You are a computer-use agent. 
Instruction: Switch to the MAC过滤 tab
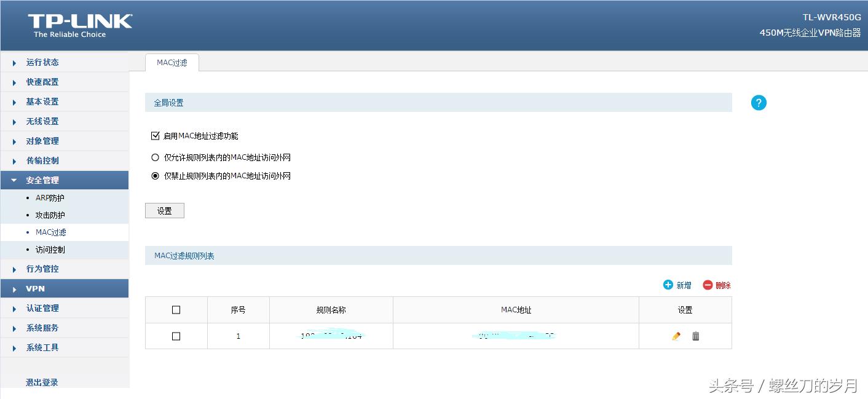click(172, 61)
